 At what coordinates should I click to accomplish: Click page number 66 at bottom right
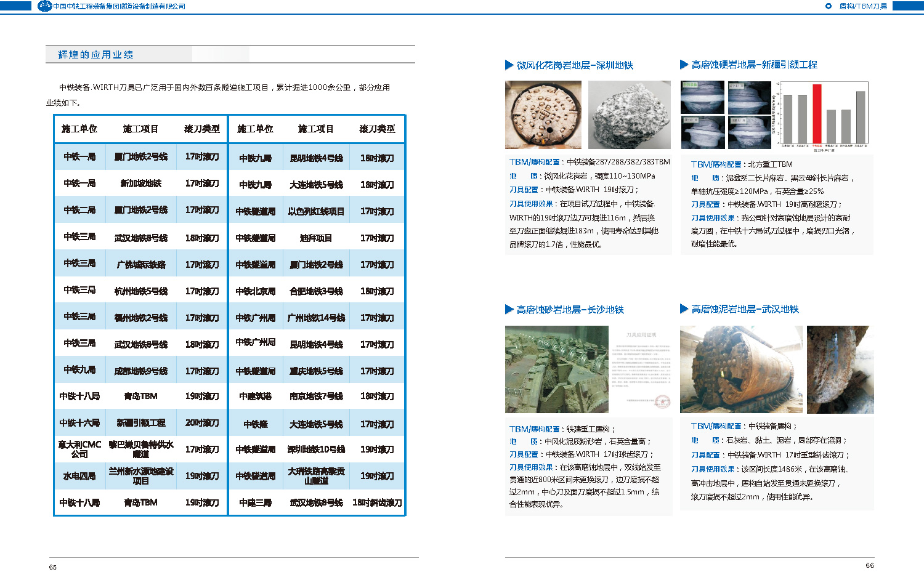pos(869,565)
